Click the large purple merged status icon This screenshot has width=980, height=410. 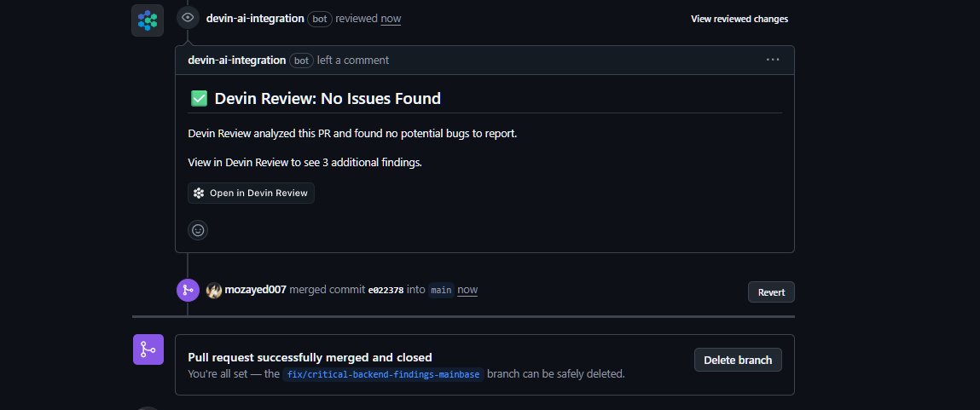(148, 349)
